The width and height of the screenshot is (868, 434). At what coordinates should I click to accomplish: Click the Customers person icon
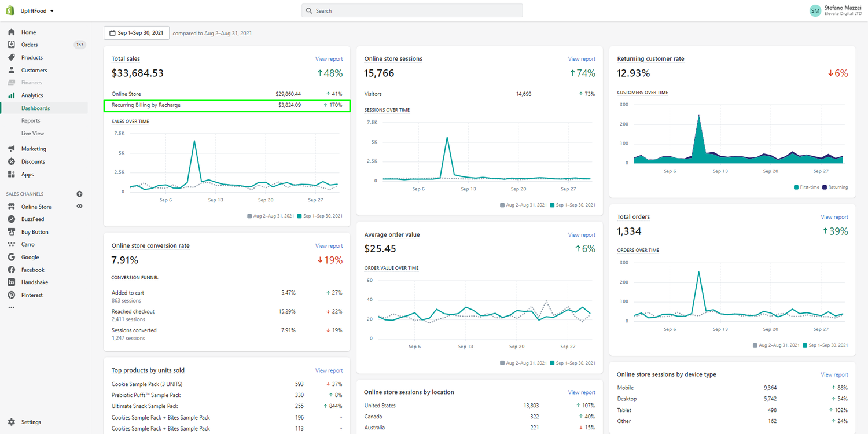(12, 70)
